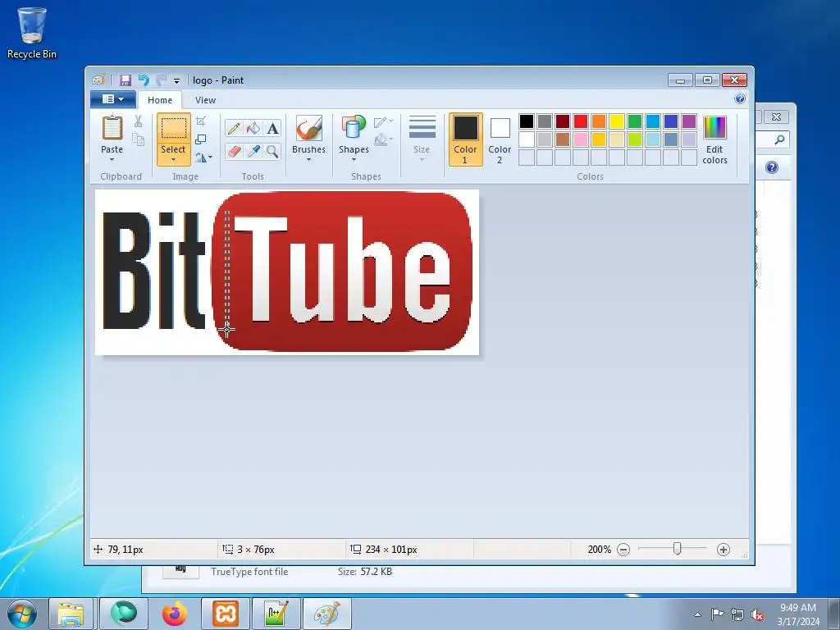The height and width of the screenshot is (630, 840).
Task: Click the Paint taskbar button
Action: tap(326, 614)
